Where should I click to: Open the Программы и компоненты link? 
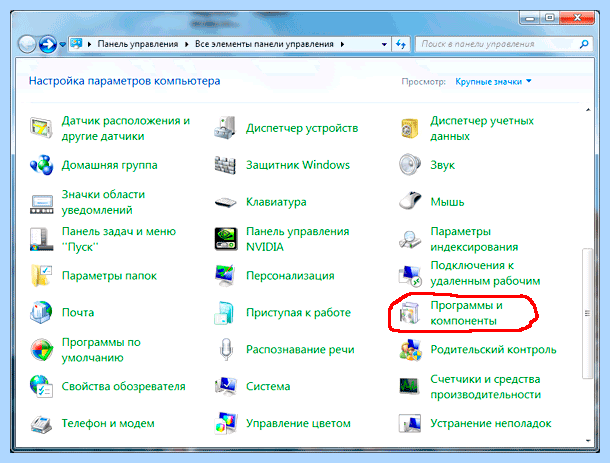pos(466,313)
